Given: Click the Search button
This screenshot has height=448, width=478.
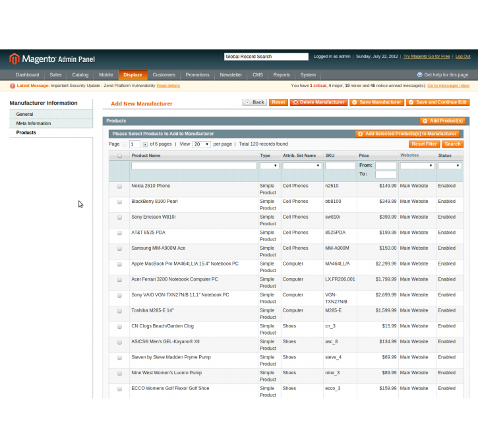Looking at the screenshot, I should [x=452, y=144].
